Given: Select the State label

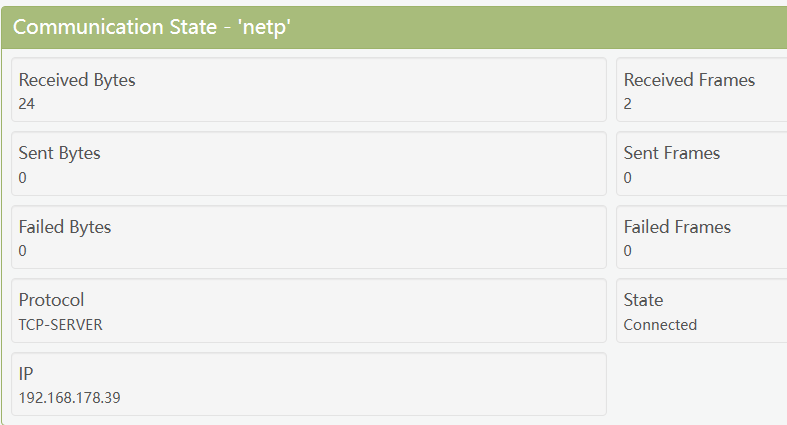Looking at the screenshot, I should coord(643,300).
